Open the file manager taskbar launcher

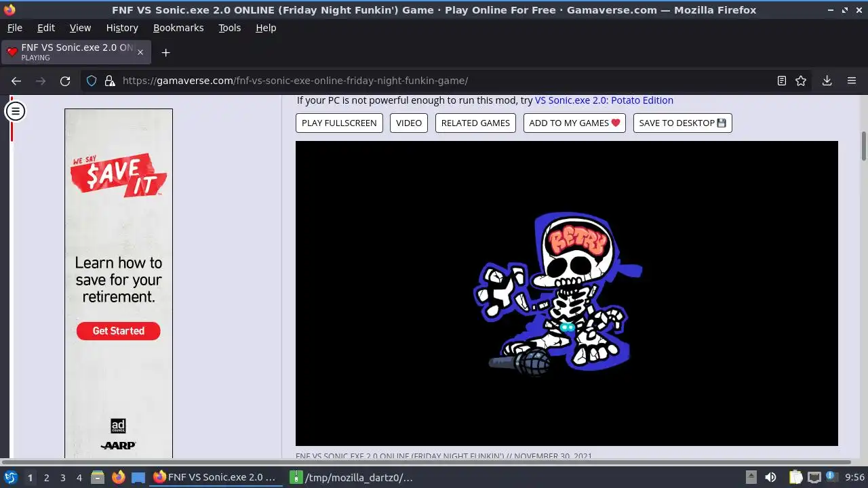point(98,477)
